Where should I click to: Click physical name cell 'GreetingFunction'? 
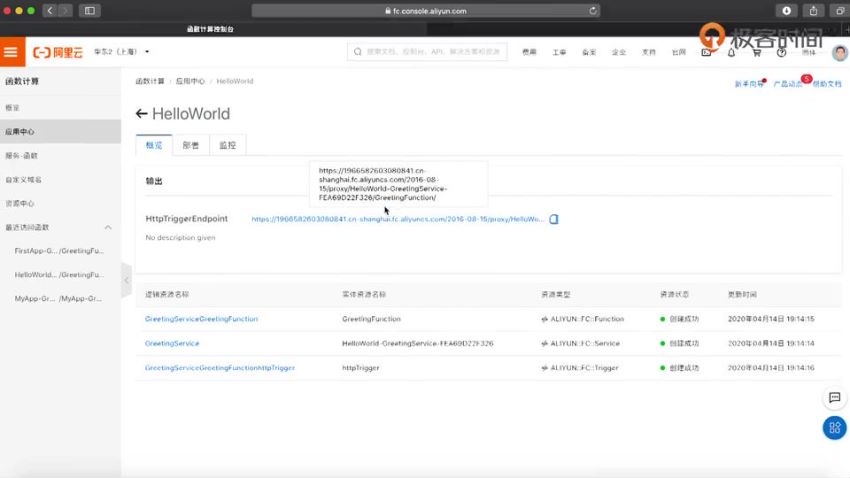(371, 319)
